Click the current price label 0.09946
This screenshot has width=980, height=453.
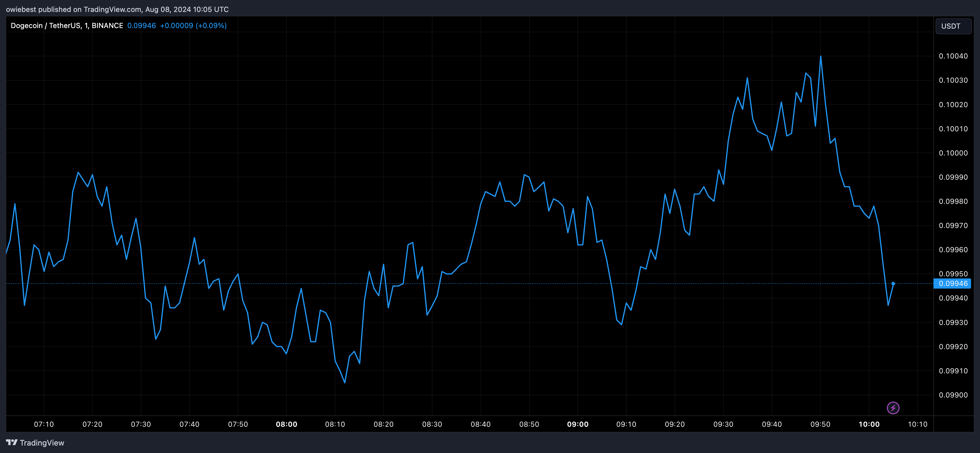(953, 283)
